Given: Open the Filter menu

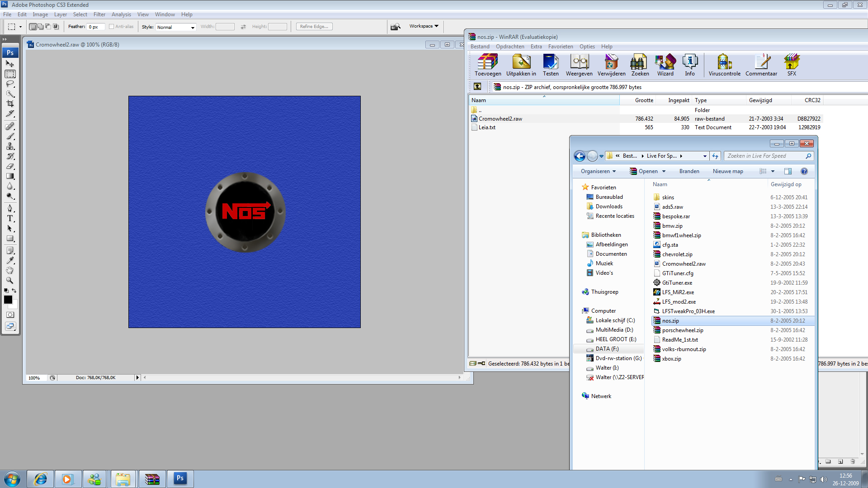Looking at the screenshot, I should pos(99,14).
